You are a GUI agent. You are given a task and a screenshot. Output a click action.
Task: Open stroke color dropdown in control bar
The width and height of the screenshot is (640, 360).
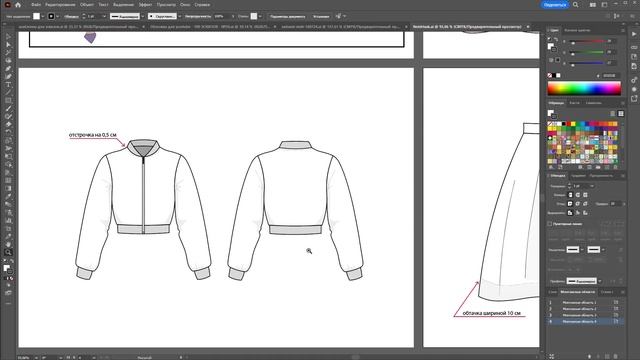(x=58, y=16)
